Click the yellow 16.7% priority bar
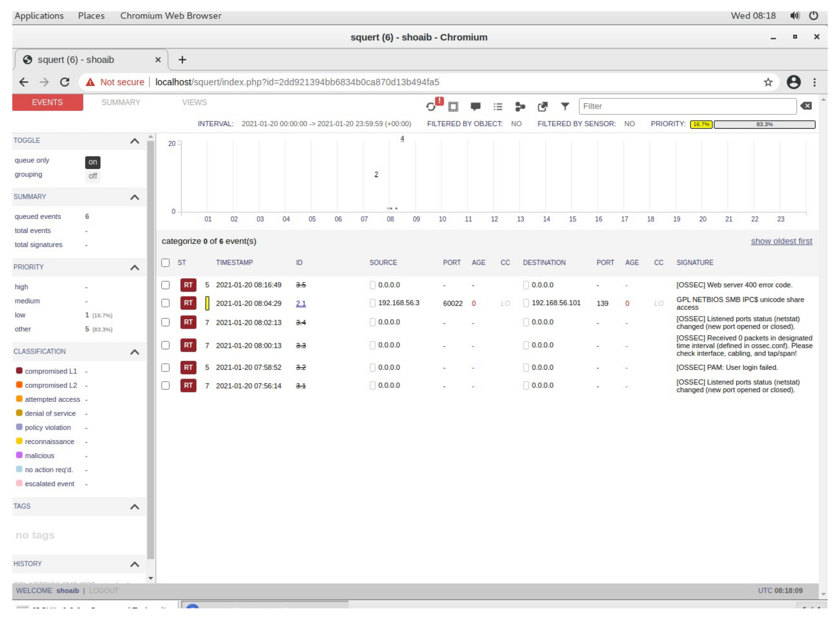The width and height of the screenshot is (840, 619). [x=701, y=124]
